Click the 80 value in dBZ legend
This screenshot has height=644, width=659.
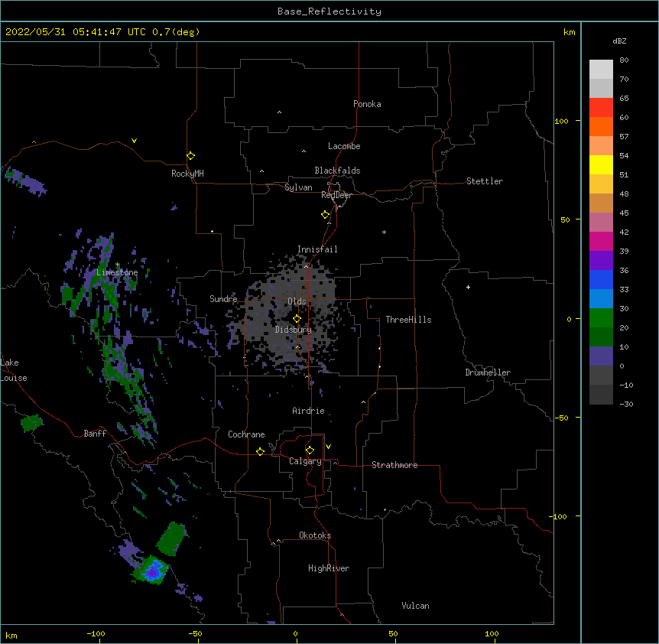(x=624, y=60)
